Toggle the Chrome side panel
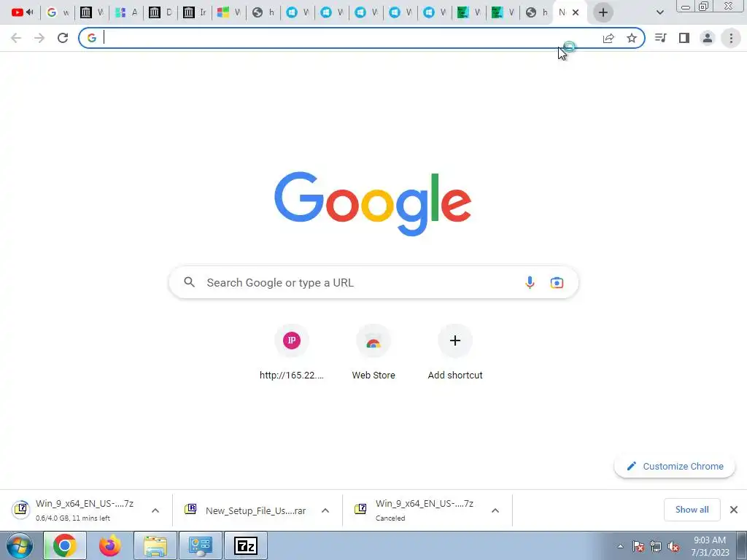The image size is (747, 560). pos(684,38)
